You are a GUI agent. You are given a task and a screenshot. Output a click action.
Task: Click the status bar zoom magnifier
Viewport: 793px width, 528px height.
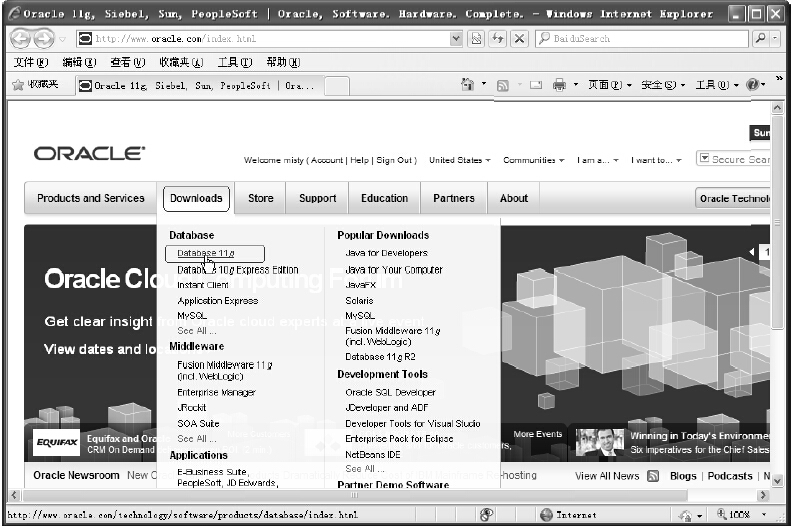pyautogui.click(x=722, y=514)
